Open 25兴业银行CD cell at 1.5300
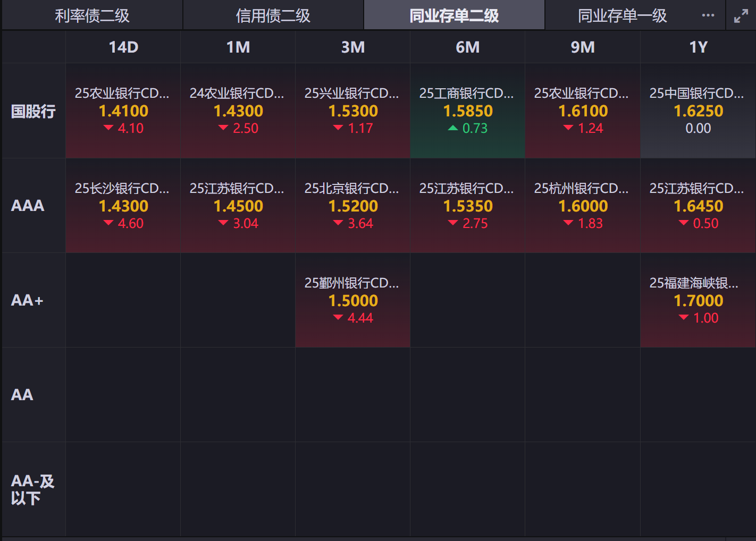This screenshot has height=541, width=756. (x=353, y=111)
